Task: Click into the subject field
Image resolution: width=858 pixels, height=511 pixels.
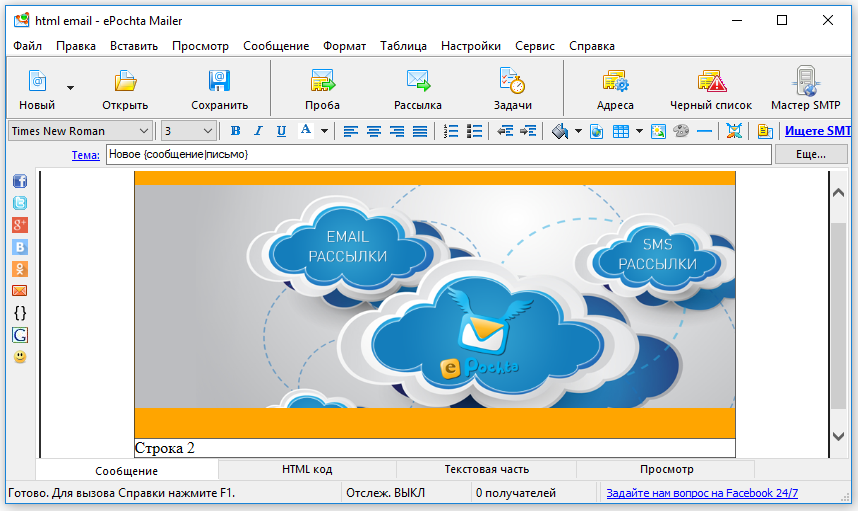Action: [x=438, y=154]
